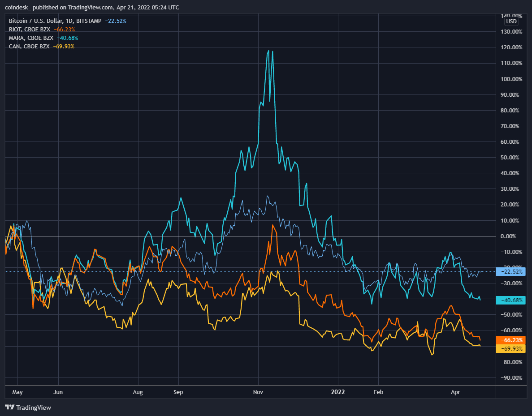Click the -80.00% axis label
This screenshot has width=532, height=416.
click(511, 362)
